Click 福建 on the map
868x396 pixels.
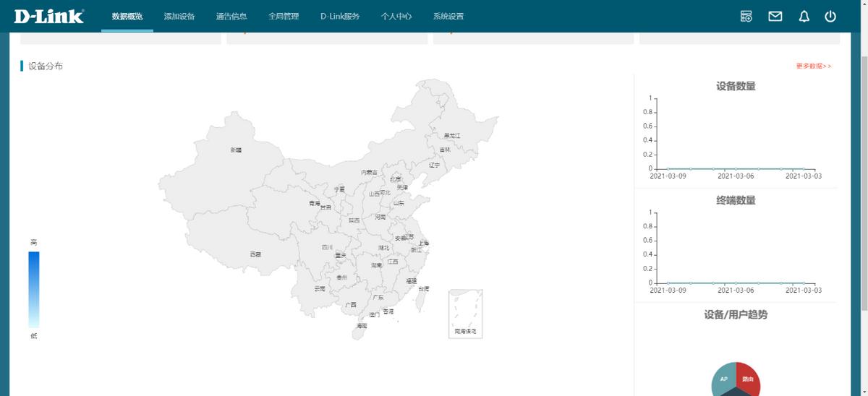pos(412,280)
